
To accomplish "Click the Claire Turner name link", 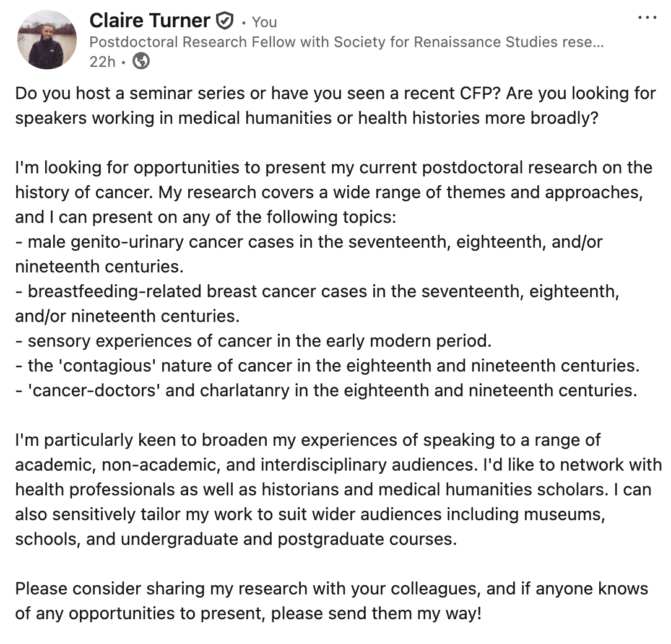I will click(x=150, y=21).
